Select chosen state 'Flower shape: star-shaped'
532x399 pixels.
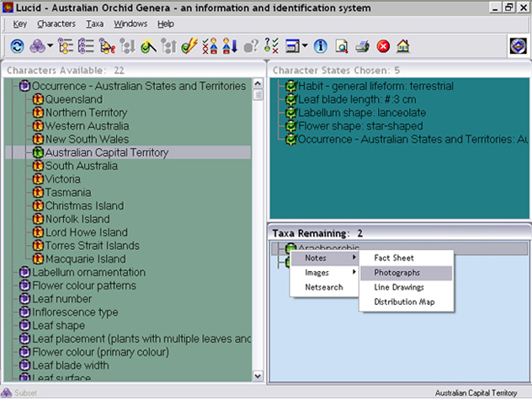tap(354, 126)
